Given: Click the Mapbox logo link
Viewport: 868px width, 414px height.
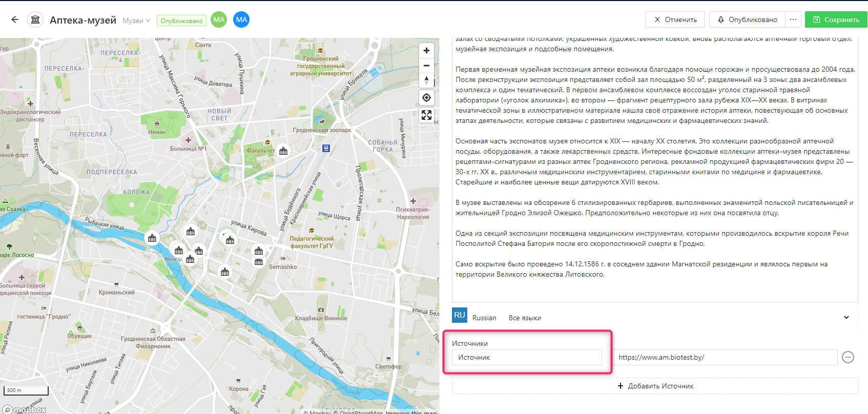Looking at the screenshot, I should pos(25,410).
